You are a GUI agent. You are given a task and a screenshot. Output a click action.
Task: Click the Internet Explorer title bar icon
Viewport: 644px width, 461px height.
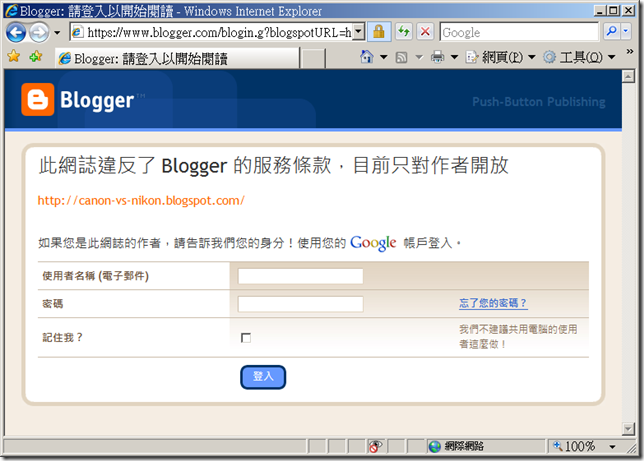point(12,11)
